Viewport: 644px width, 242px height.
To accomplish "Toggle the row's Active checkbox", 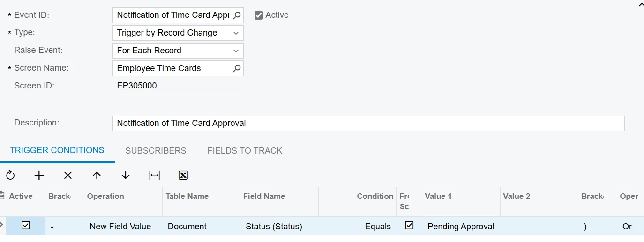I will coord(26,226).
